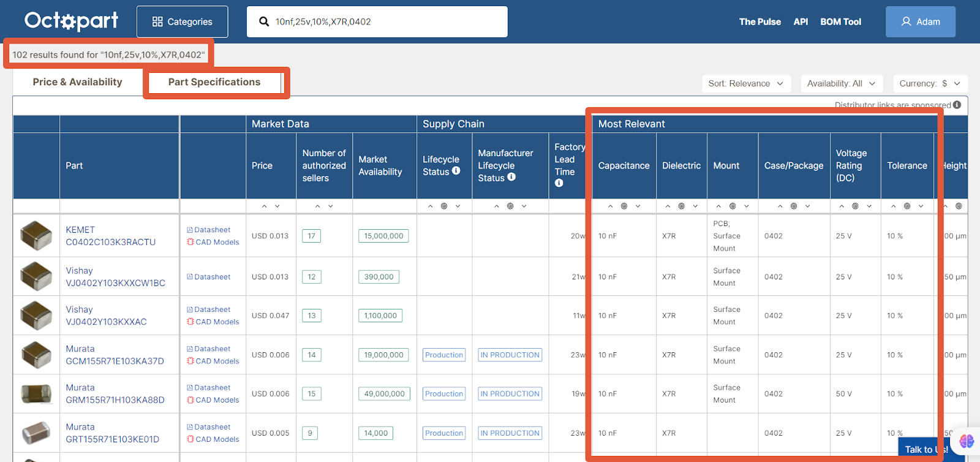
Task: Click Production status for Murata GCM155R71E103KA37D
Action: pos(444,355)
